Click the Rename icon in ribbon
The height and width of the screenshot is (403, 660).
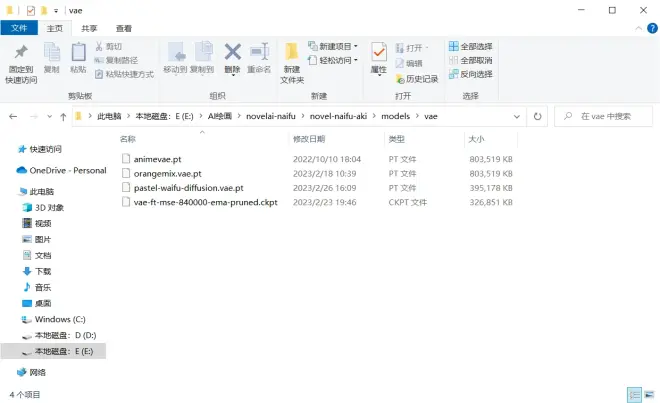tap(260, 58)
